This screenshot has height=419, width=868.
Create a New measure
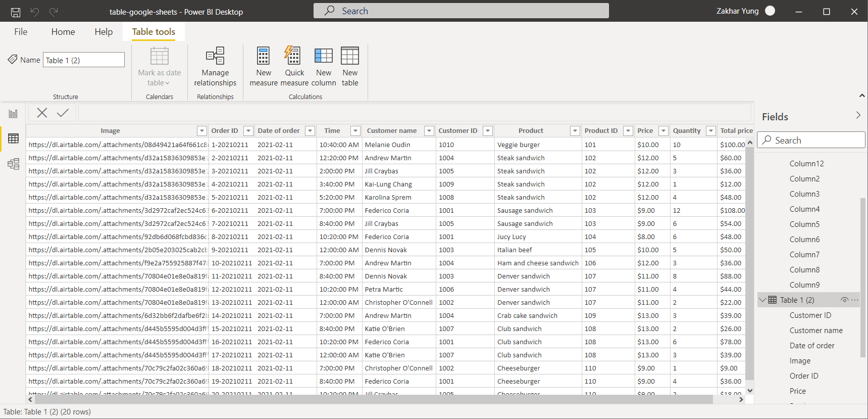(x=264, y=67)
